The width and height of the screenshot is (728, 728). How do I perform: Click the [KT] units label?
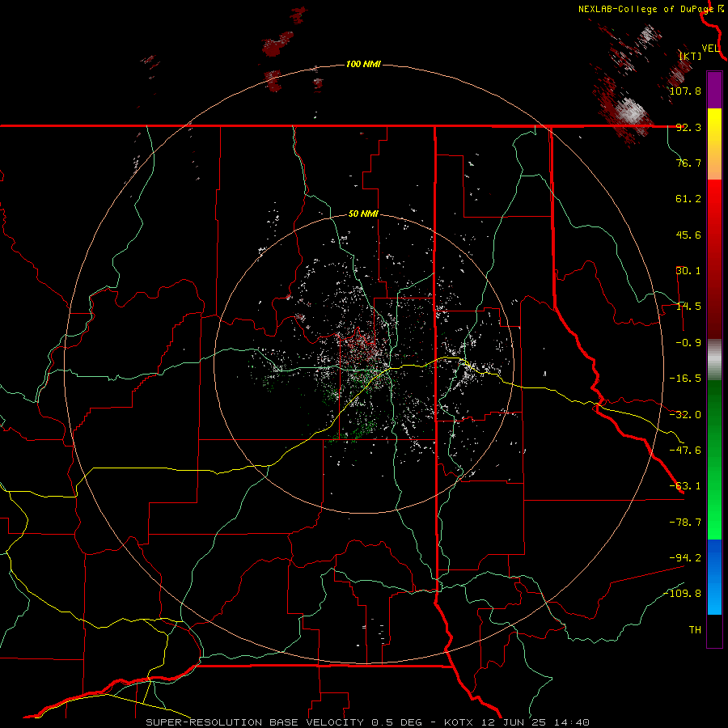[691, 56]
